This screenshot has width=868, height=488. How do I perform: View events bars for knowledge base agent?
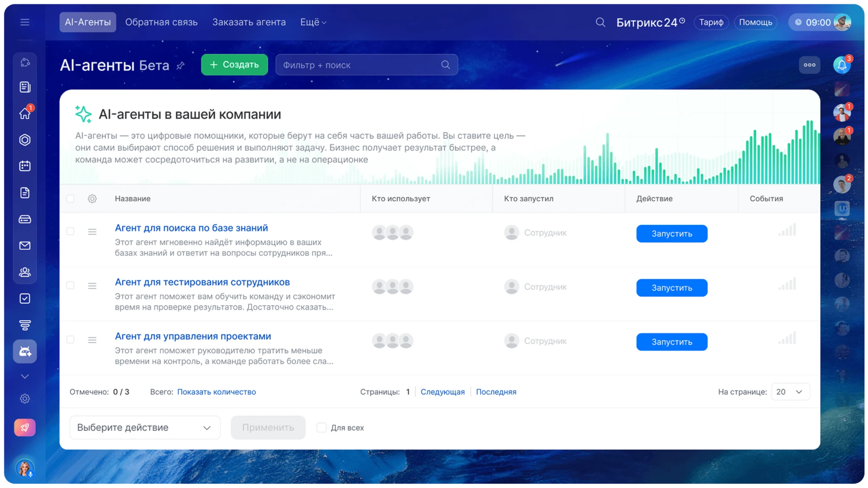[787, 230]
